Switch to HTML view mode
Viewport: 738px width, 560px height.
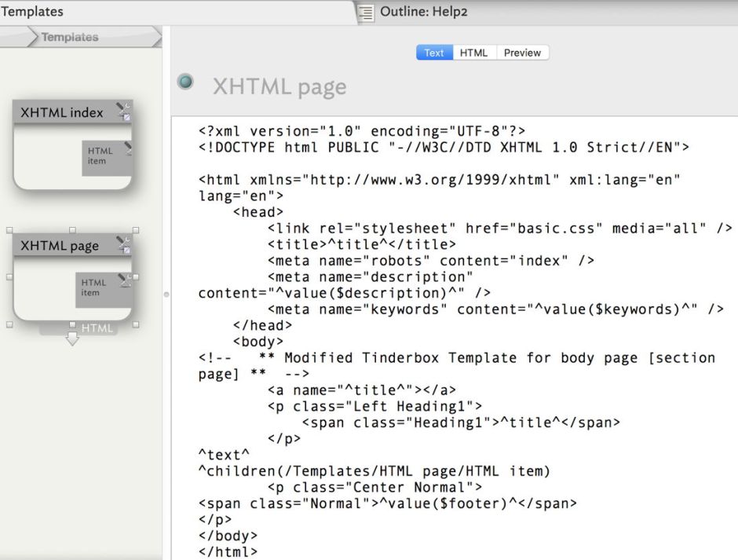pos(473,53)
